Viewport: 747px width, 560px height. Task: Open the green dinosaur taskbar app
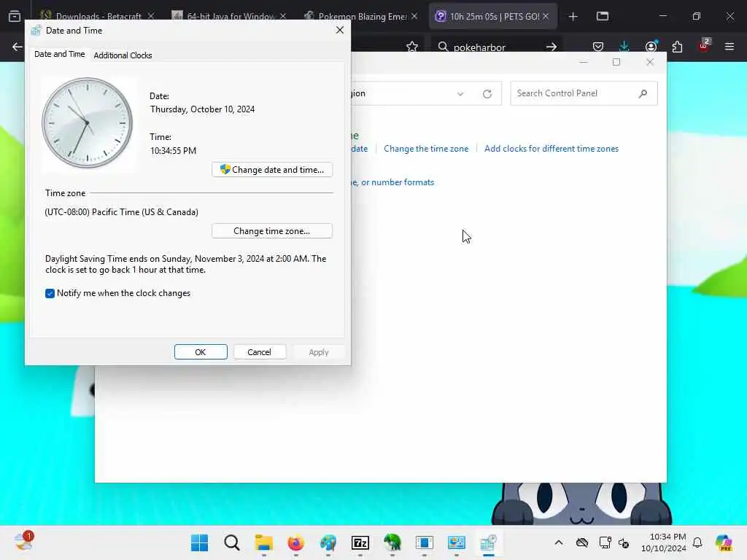tap(392, 542)
